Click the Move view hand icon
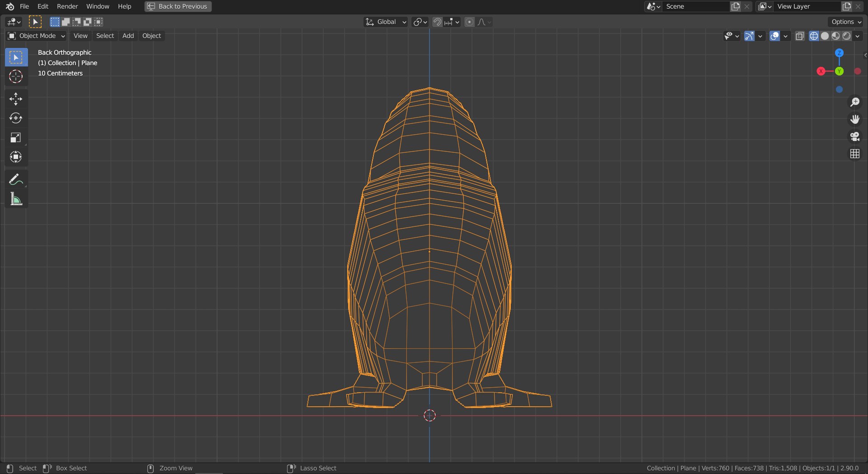This screenshot has height=474, width=868. (854, 119)
